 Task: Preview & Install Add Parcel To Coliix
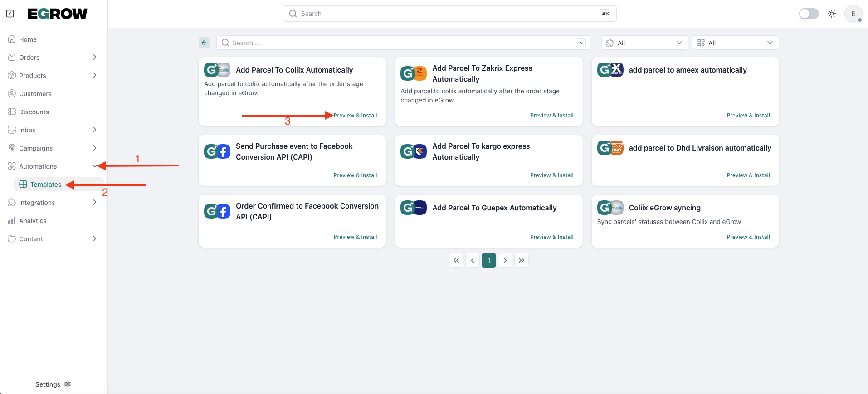(x=355, y=116)
